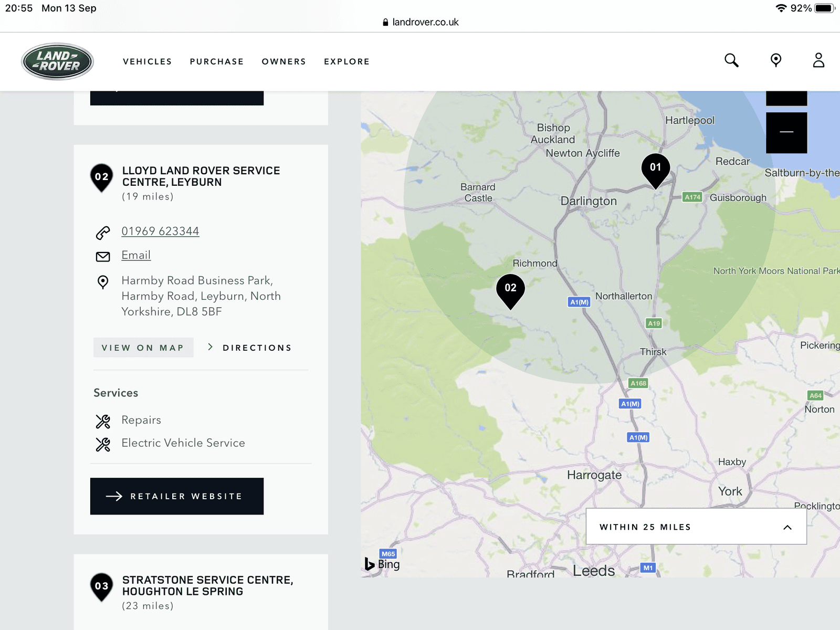Click the address pin icon beside Harmby Road
Viewport: 840px width, 630px height.
click(103, 282)
